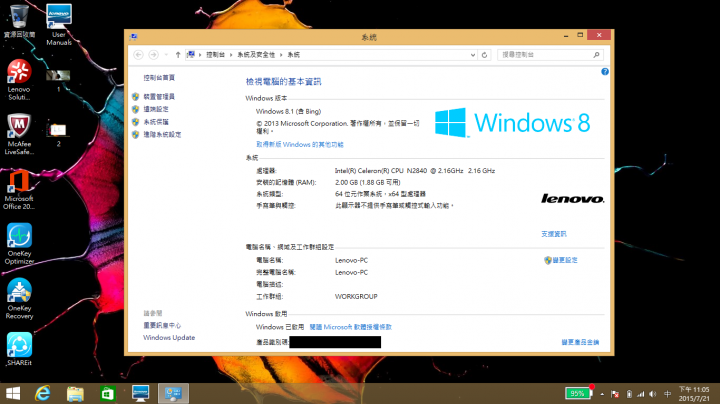Show hidden system tray icons
The height and width of the screenshot is (404, 720).
point(602,394)
